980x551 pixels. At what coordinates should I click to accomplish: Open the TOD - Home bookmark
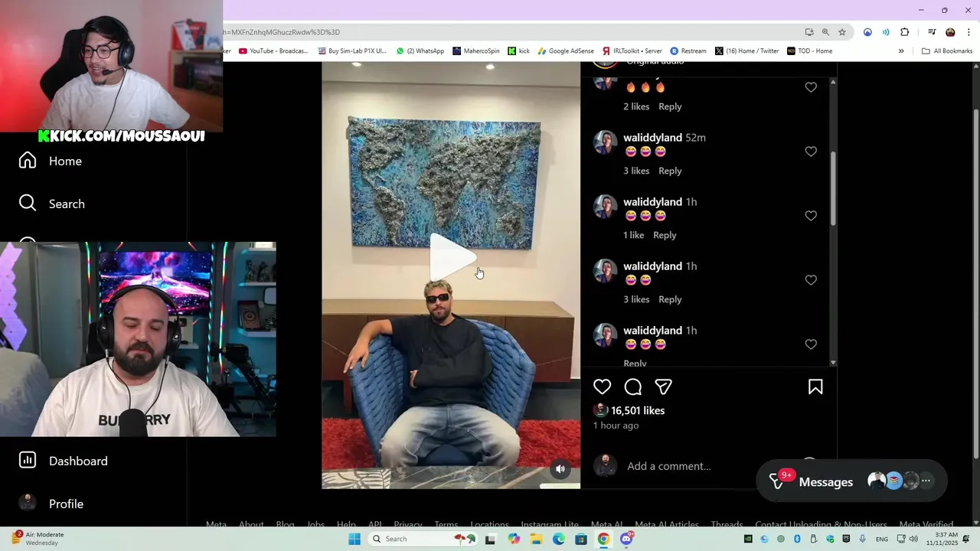pos(809,51)
